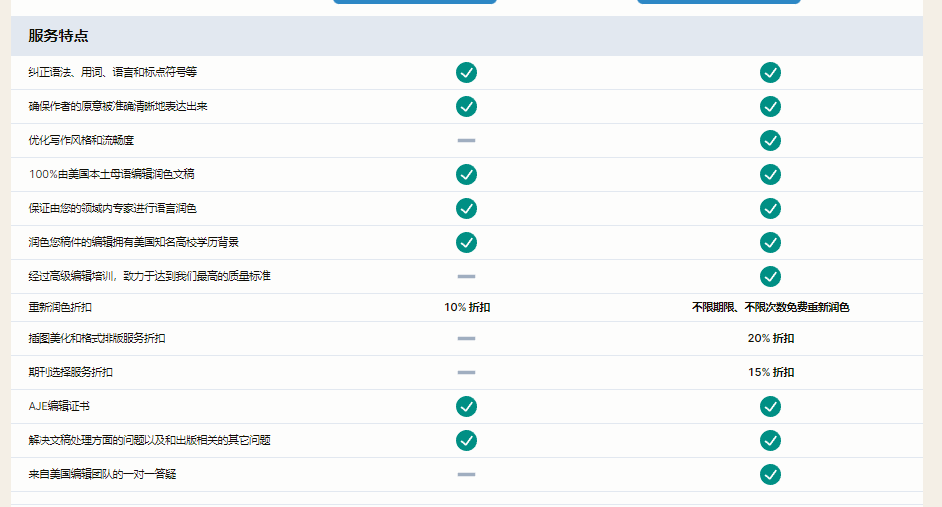Click 不限期限、不限次数免费重新润色 text

[770, 308]
